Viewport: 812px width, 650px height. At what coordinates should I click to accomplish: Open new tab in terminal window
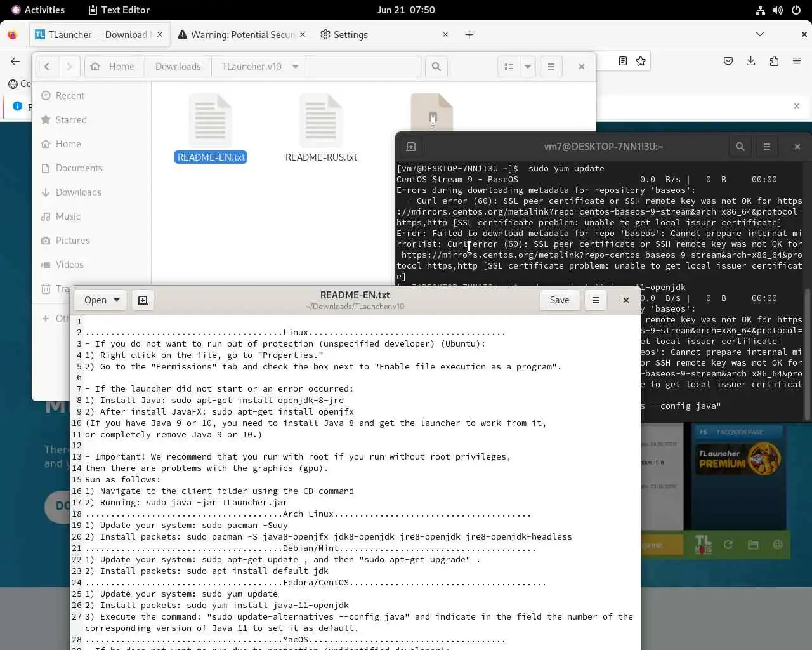pyautogui.click(x=411, y=147)
